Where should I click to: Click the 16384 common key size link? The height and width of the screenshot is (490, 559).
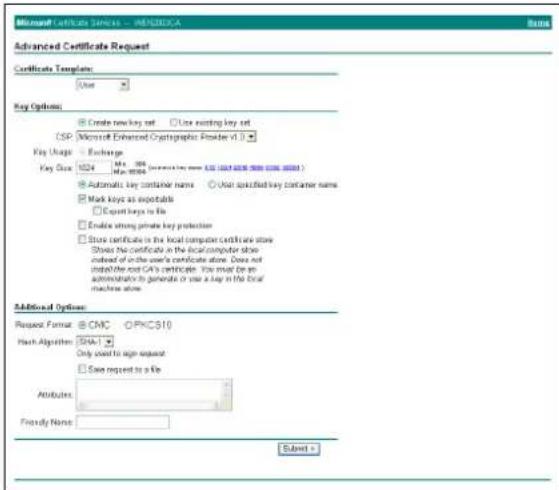coord(291,168)
